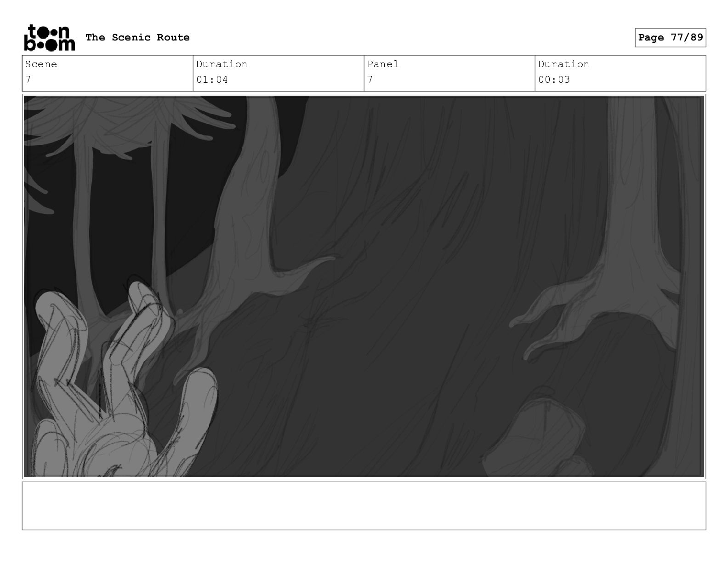728x563 pixels.
Task: Click the panel duration value '00:03'
Action: [x=554, y=80]
